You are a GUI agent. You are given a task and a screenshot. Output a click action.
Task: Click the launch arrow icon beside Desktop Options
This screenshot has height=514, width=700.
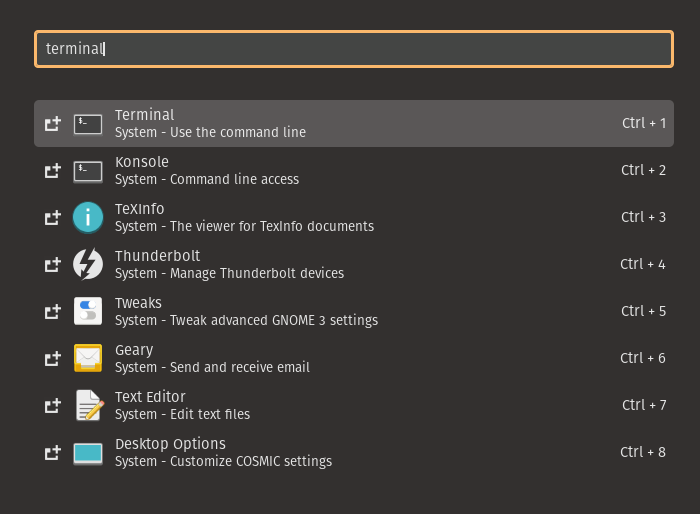click(x=53, y=453)
